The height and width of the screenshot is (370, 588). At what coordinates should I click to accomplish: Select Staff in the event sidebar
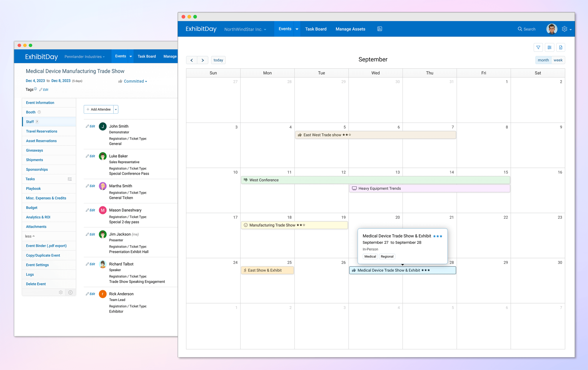[x=49, y=122]
